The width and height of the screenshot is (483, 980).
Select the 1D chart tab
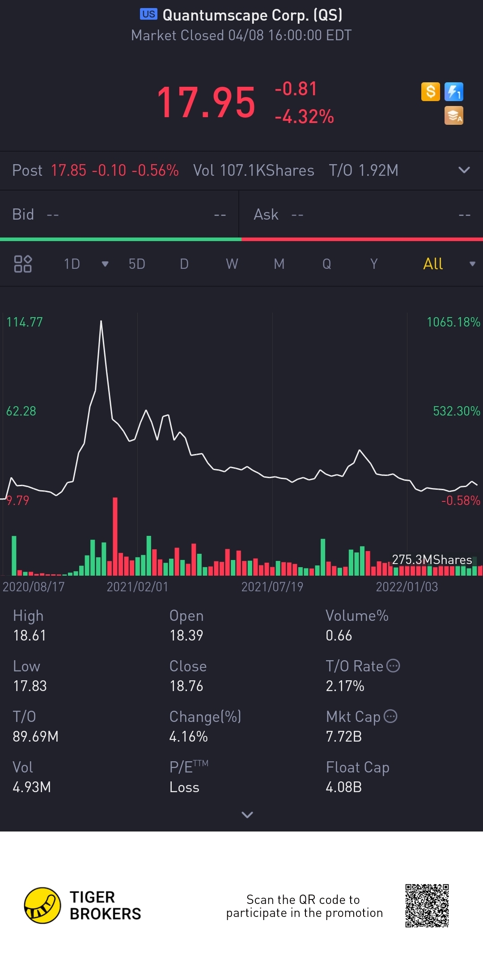tap(72, 264)
